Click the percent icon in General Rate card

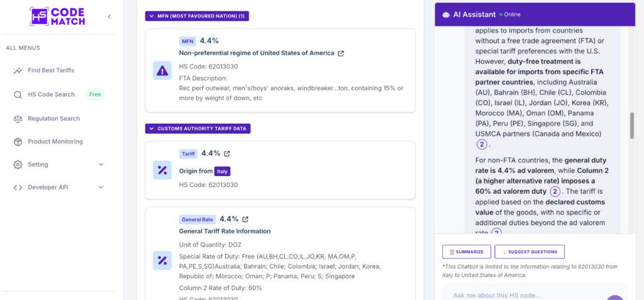point(162,260)
